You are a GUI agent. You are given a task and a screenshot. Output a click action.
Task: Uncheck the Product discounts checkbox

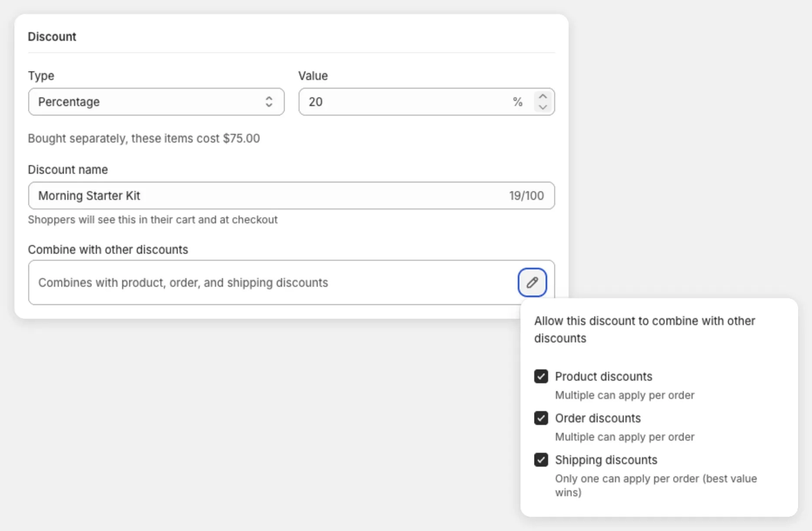(541, 376)
